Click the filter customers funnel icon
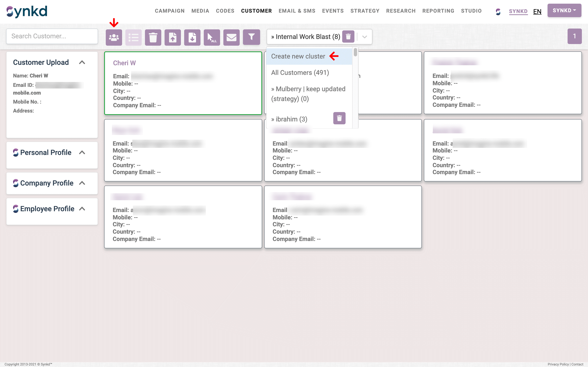The image size is (588, 367). (x=251, y=37)
